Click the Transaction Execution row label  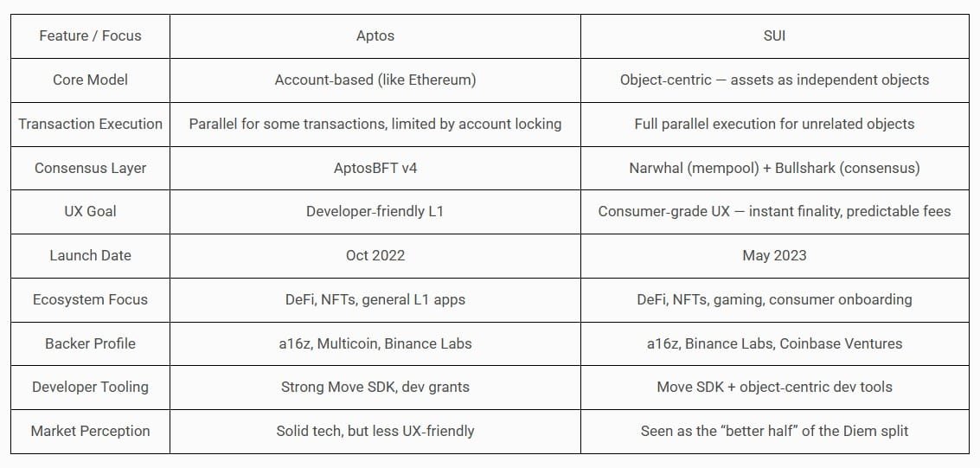[x=90, y=124]
